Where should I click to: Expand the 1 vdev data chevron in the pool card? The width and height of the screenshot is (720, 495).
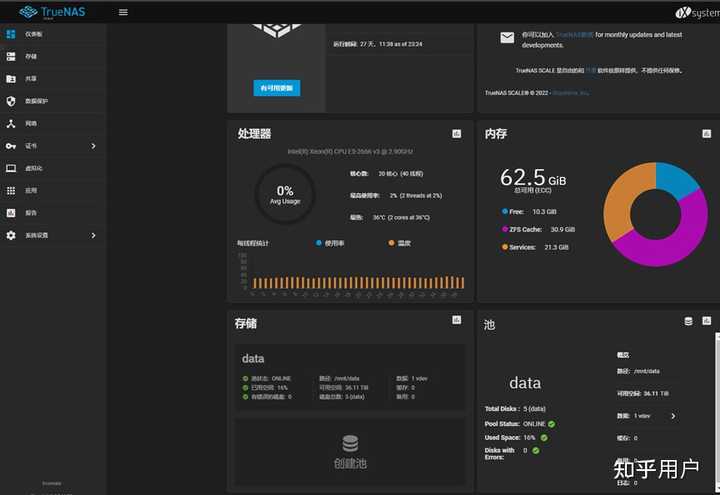pos(673,416)
